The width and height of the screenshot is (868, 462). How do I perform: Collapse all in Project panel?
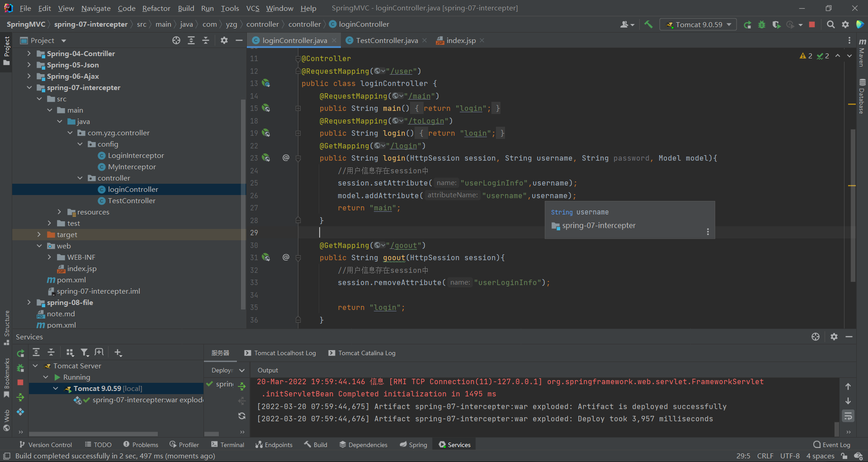(206, 40)
